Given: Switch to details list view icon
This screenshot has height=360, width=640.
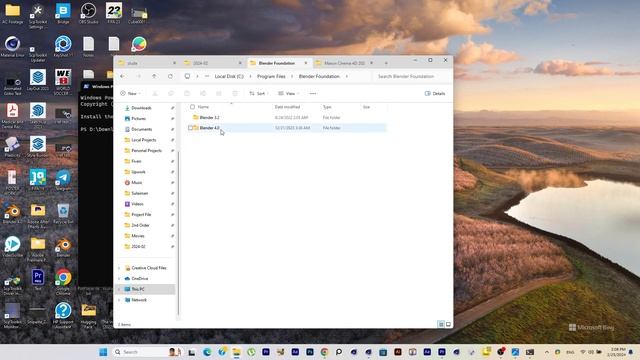Looking at the screenshot, I should pyautogui.click(x=441, y=324).
